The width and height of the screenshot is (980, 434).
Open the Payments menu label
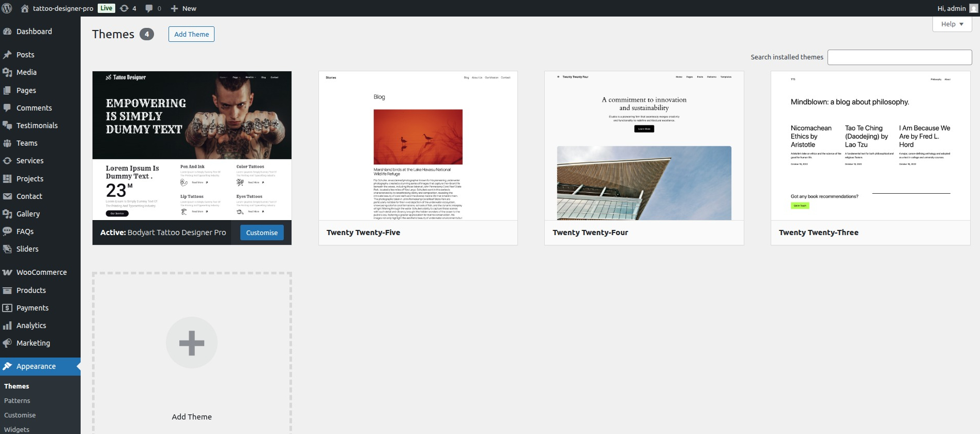[x=33, y=308]
